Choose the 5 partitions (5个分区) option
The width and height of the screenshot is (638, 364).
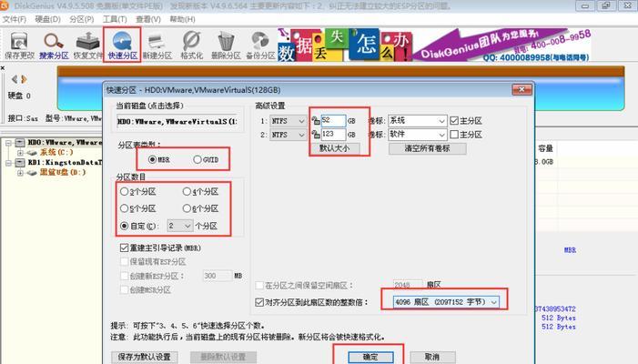[138, 208]
